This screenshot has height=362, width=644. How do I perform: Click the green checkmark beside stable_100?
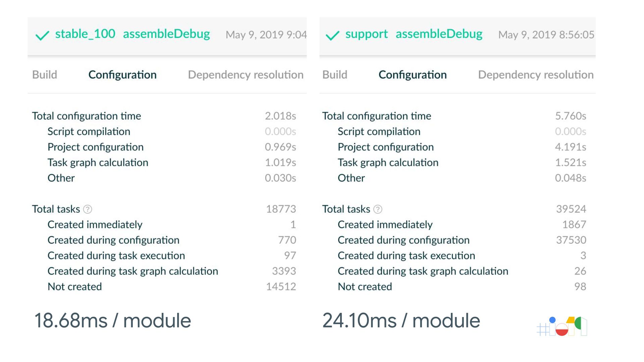click(x=42, y=35)
